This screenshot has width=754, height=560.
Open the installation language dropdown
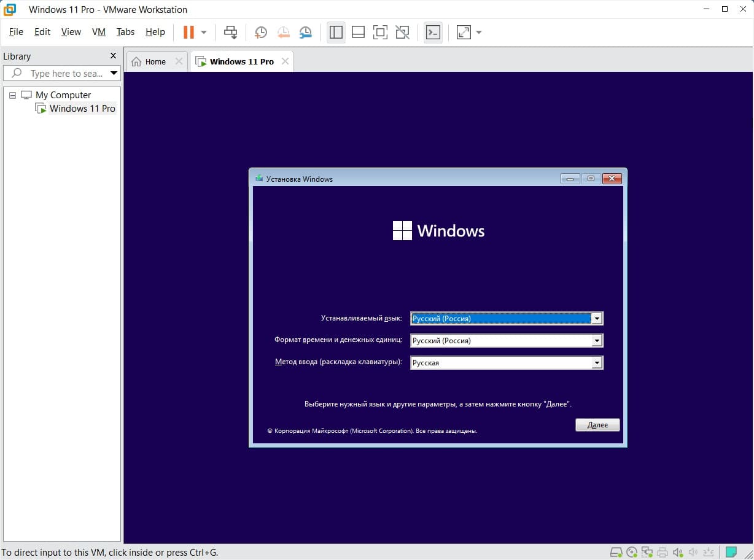pos(596,319)
